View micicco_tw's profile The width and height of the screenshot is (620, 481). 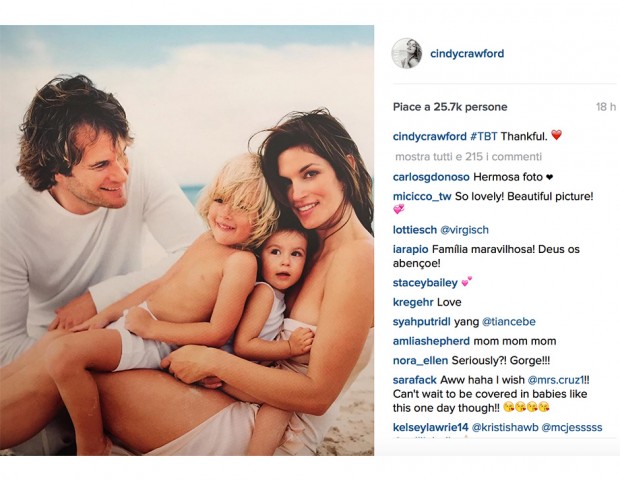422,196
